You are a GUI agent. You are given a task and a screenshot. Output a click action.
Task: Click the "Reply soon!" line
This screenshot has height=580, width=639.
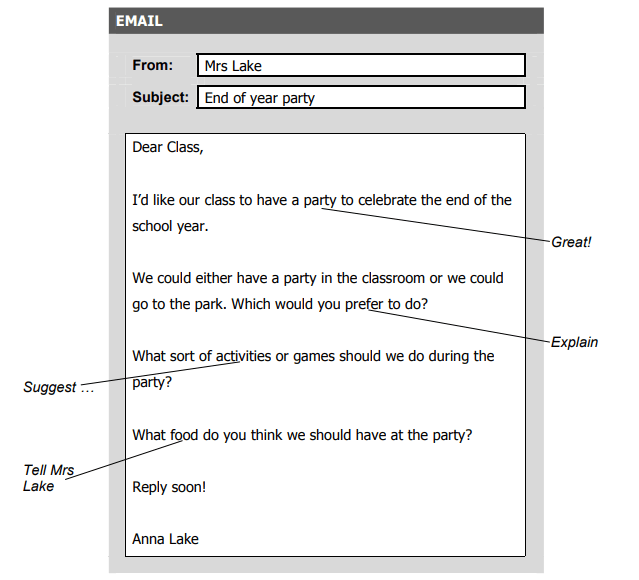(x=169, y=487)
